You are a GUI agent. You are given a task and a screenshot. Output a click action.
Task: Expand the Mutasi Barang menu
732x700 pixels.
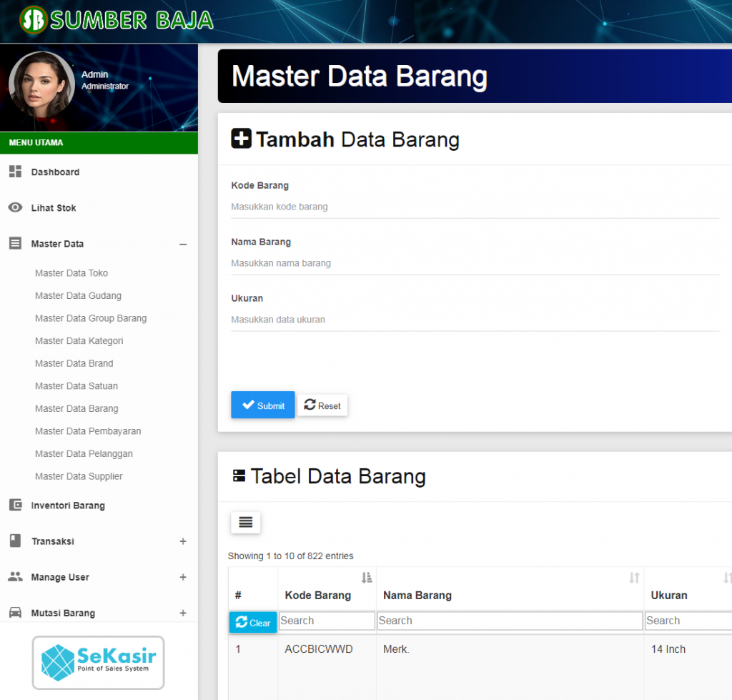(183, 613)
